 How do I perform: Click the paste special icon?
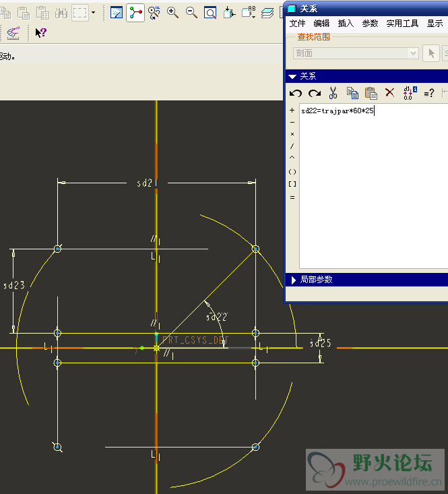click(42, 13)
